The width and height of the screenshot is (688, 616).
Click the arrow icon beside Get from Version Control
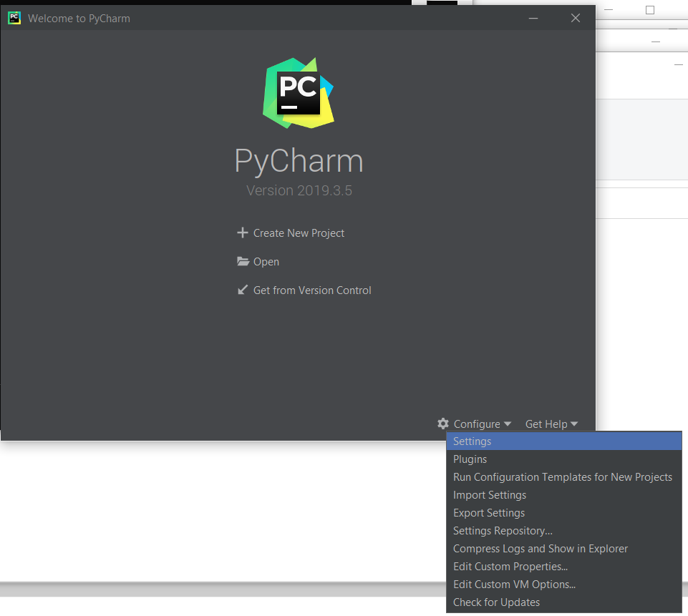242,290
